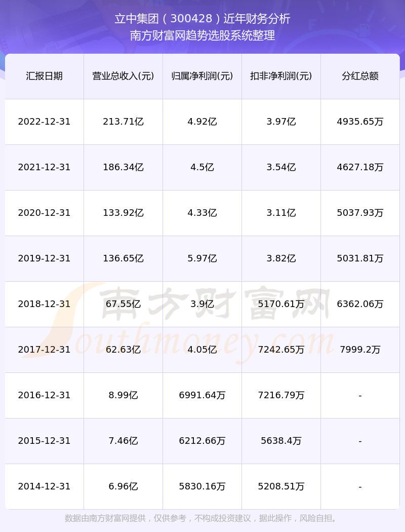The image size is (405, 532).
Task: Select the 5830.16万 net profit cell
Action: click(x=202, y=486)
